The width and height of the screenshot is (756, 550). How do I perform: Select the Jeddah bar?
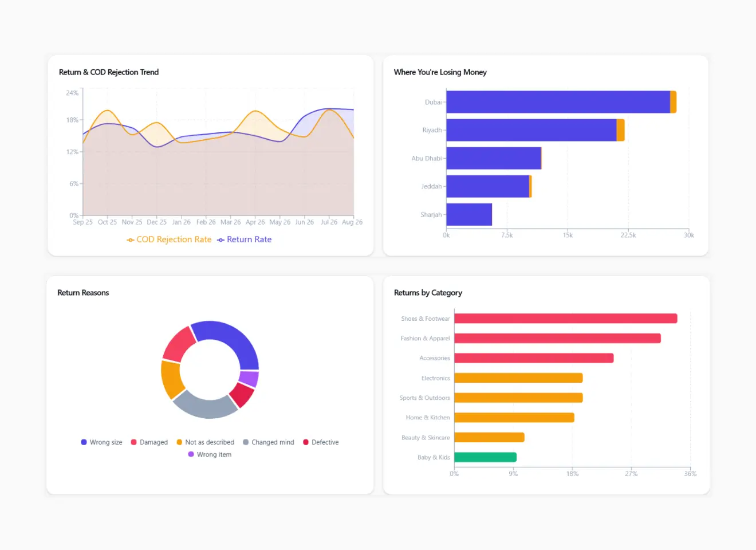pos(489,186)
